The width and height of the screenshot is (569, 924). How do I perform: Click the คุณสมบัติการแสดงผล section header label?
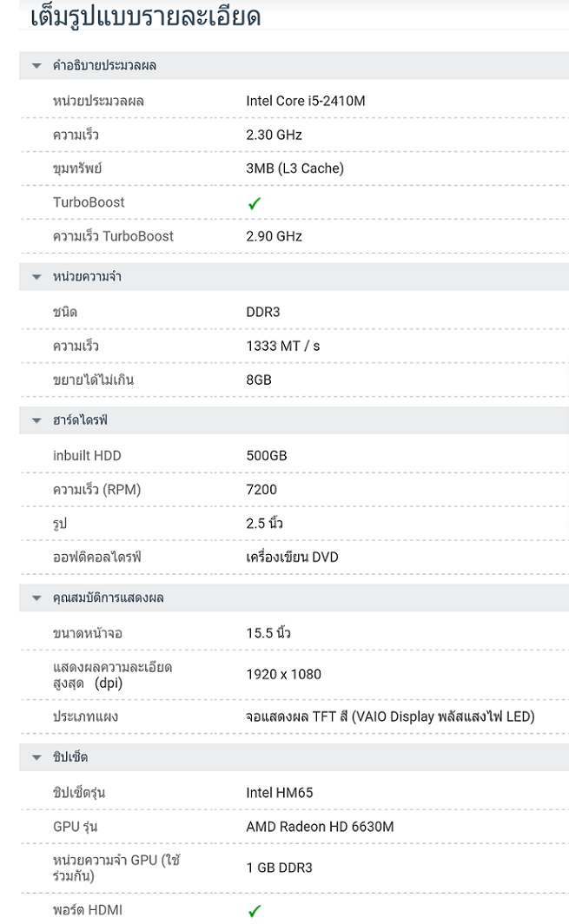[x=108, y=598]
